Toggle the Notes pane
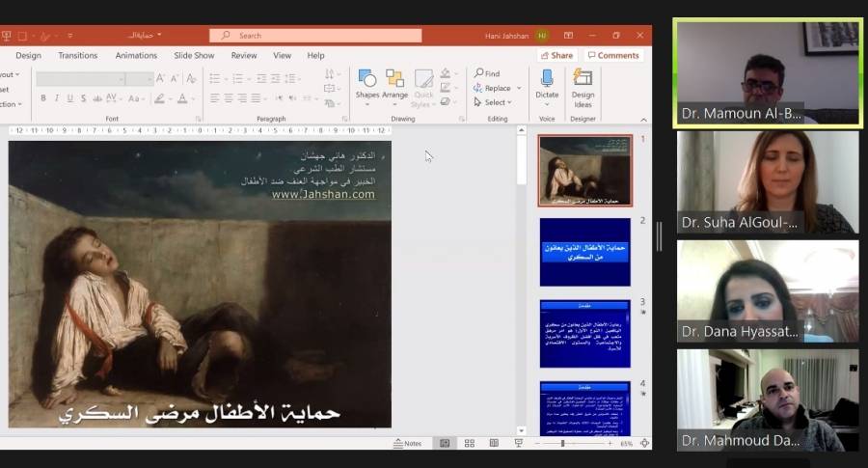 coord(407,443)
